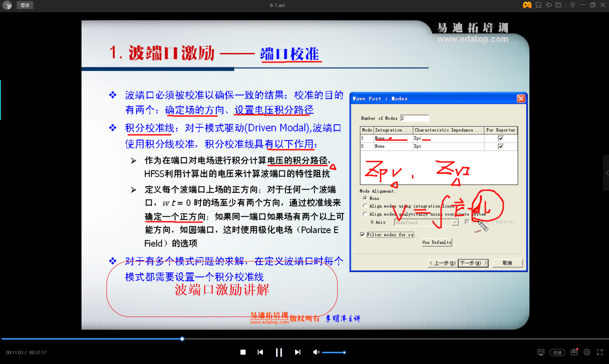Mute the audio via speaker icon
Viewport: 609px width, 364px height.
coord(316,352)
